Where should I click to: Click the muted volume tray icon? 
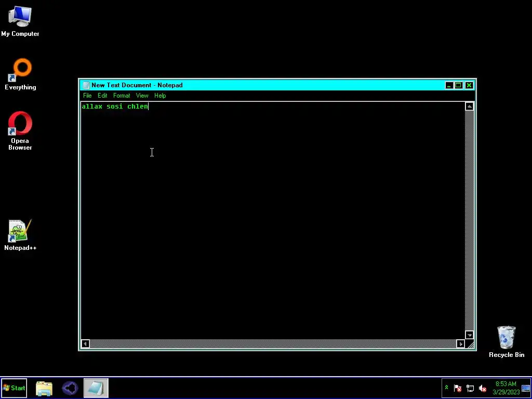click(482, 388)
